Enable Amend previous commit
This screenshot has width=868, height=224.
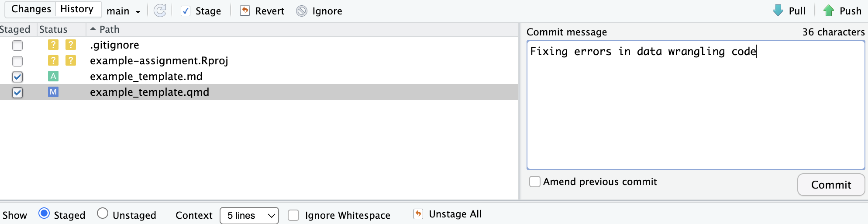point(535,182)
